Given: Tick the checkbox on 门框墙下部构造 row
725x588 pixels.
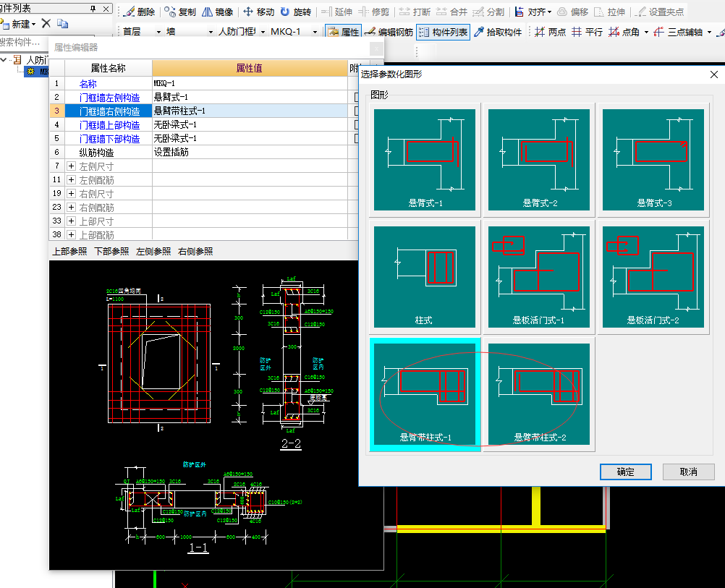Looking at the screenshot, I should 357,138.
